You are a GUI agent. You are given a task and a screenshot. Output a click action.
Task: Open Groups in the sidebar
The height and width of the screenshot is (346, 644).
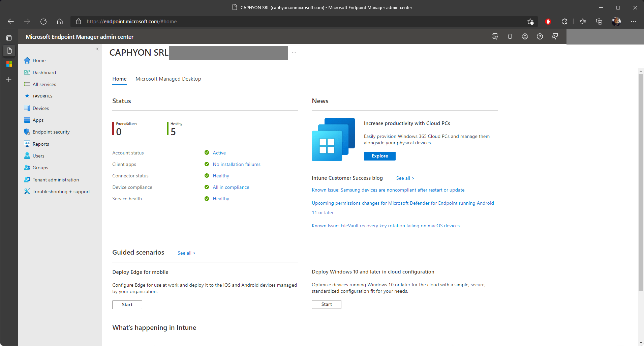coord(36,168)
